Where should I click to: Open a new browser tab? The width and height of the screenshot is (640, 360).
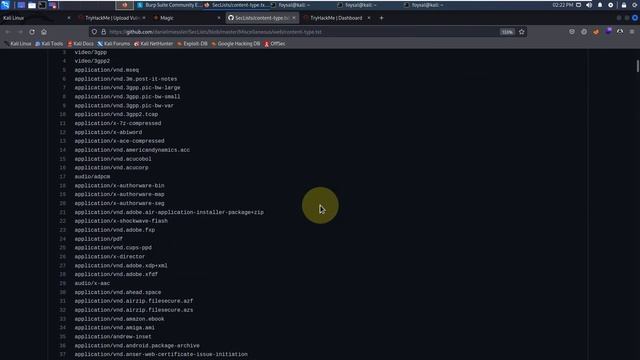click(381, 18)
